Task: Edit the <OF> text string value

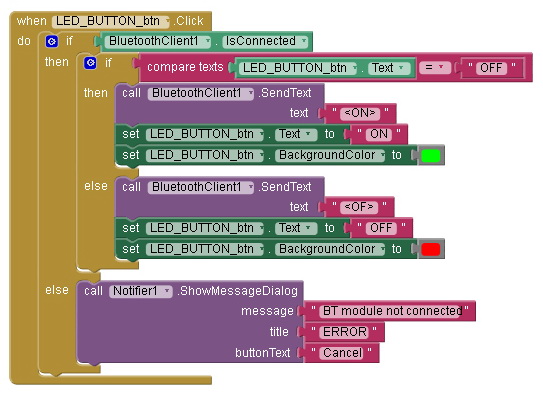Action: (x=359, y=207)
